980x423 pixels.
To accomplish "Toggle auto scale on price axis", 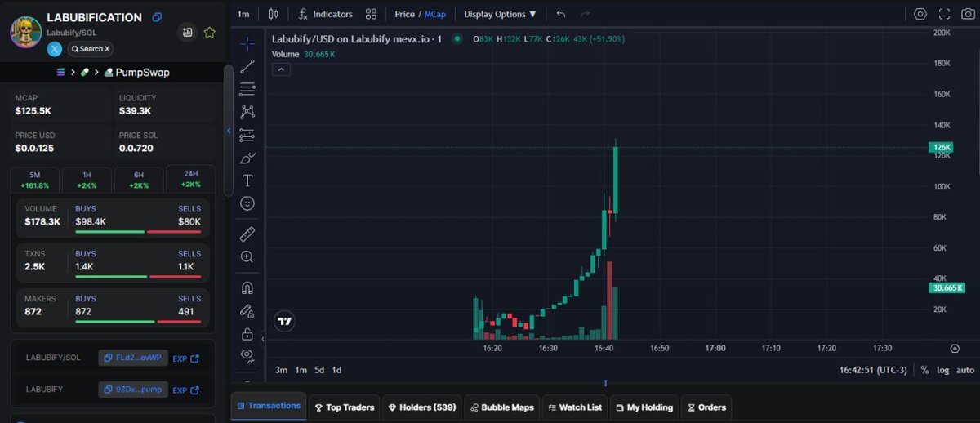I will click(x=965, y=370).
